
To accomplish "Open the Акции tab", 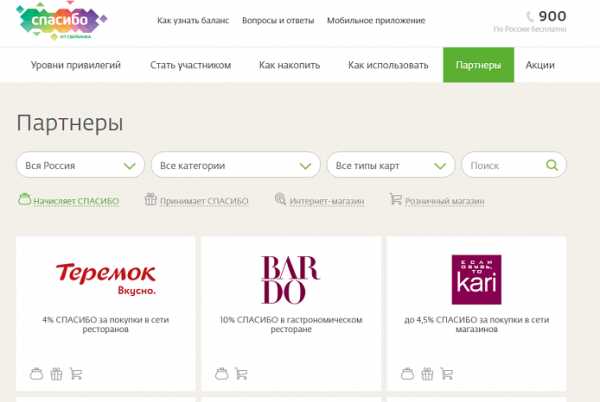I will pos(540,65).
